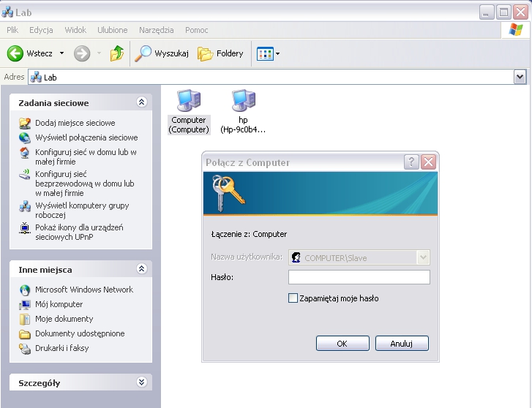Enable Zapamiętaj moje hasło checkbox

[293, 298]
